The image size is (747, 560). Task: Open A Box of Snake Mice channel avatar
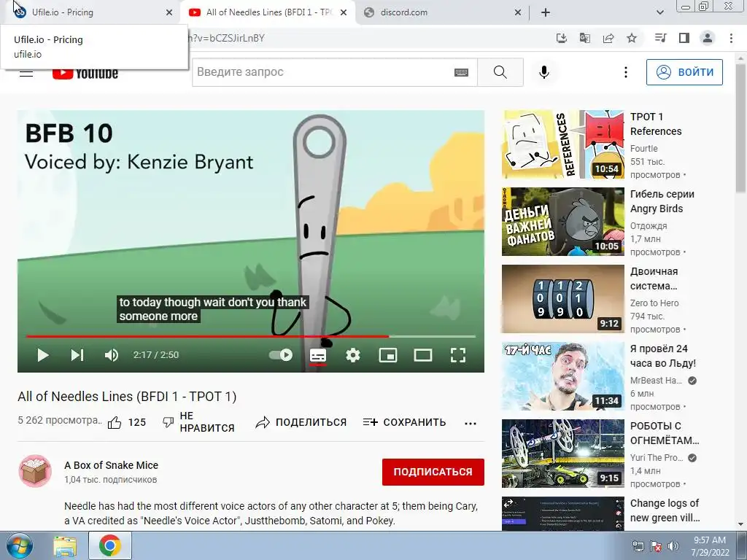(x=35, y=471)
